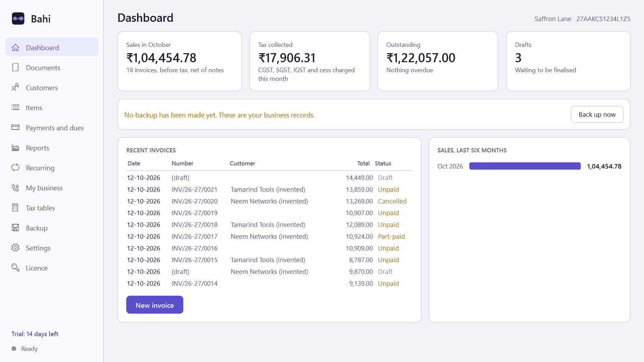Open invoice INV/26-27/0021 row
This screenshot has height=362, width=644.
point(269,189)
